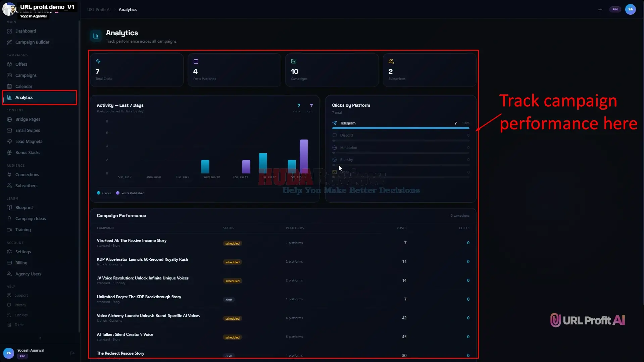Screen dimensions: 644x362
Task: Click the Discord platform icon
Action: [335, 135]
